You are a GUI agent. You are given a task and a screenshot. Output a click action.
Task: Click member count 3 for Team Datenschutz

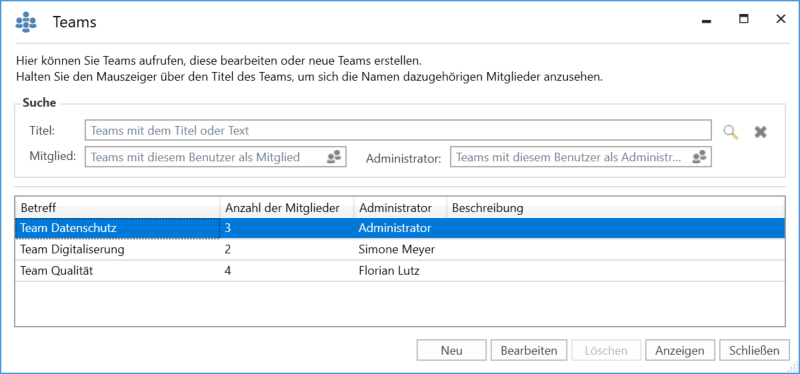[228, 228]
